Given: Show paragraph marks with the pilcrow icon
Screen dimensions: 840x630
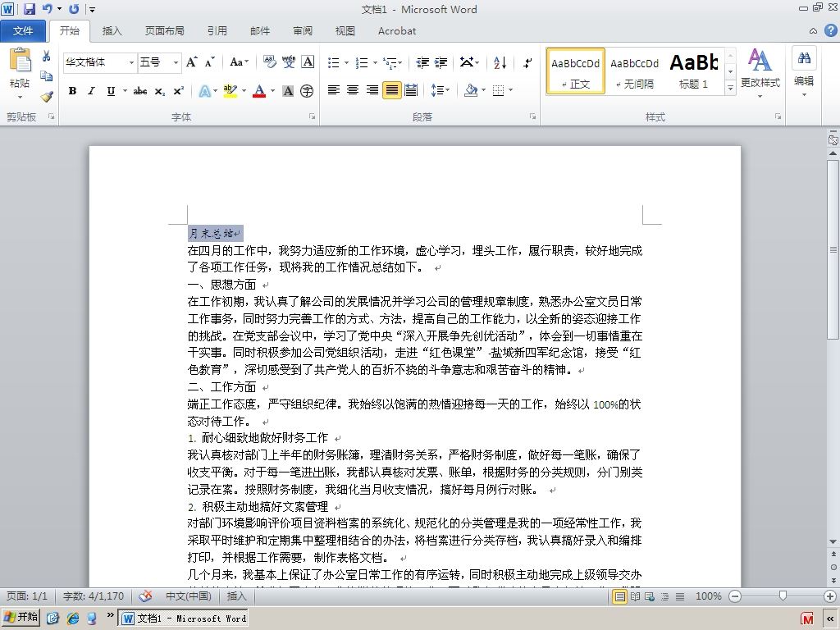Looking at the screenshot, I should point(527,62).
